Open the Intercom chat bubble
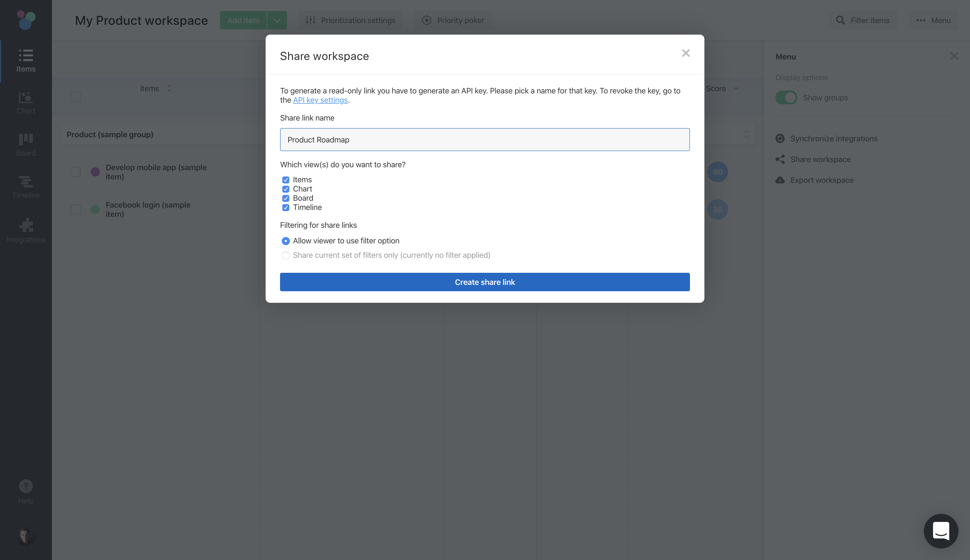970x560 pixels. [941, 531]
